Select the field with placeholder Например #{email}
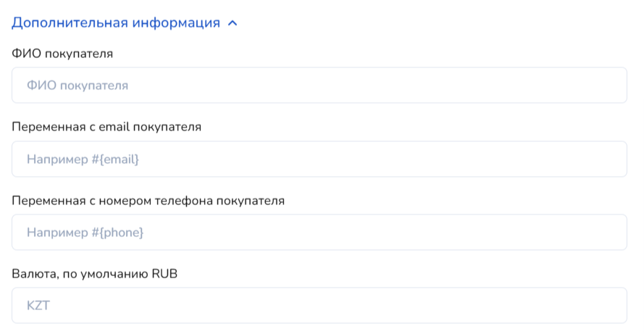This screenshot has width=644, height=334. tap(319, 159)
